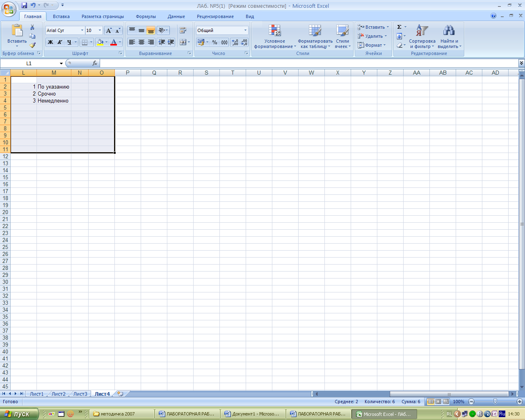This screenshot has height=420, width=525.
Task: Expand the Удалить cells dropdown
Action: click(x=386, y=36)
